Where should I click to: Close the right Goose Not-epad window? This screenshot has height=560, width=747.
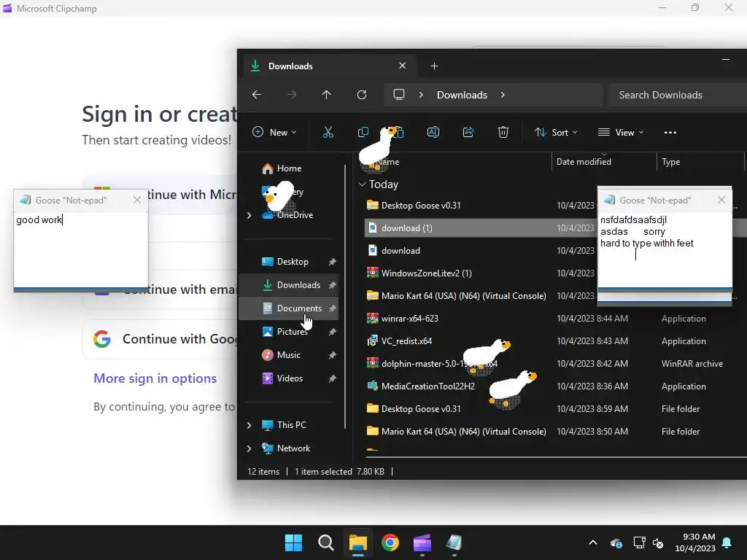721,200
